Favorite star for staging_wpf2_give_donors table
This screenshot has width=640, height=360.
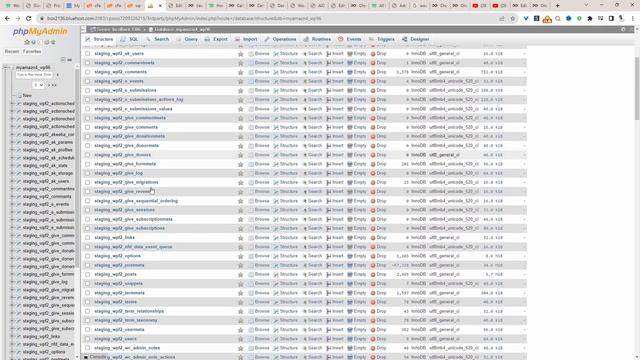click(x=240, y=155)
